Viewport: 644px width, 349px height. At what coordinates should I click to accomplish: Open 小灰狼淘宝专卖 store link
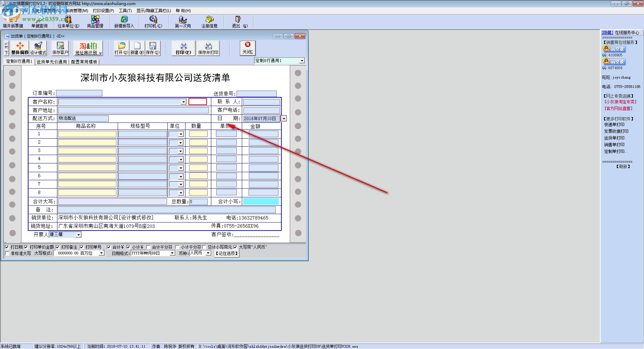(620, 102)
